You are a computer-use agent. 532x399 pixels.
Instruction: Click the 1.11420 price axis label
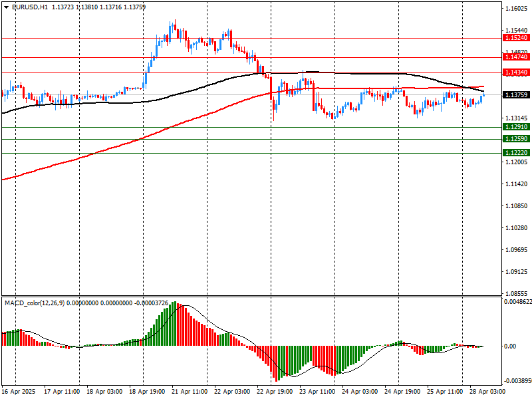point(517,184)
